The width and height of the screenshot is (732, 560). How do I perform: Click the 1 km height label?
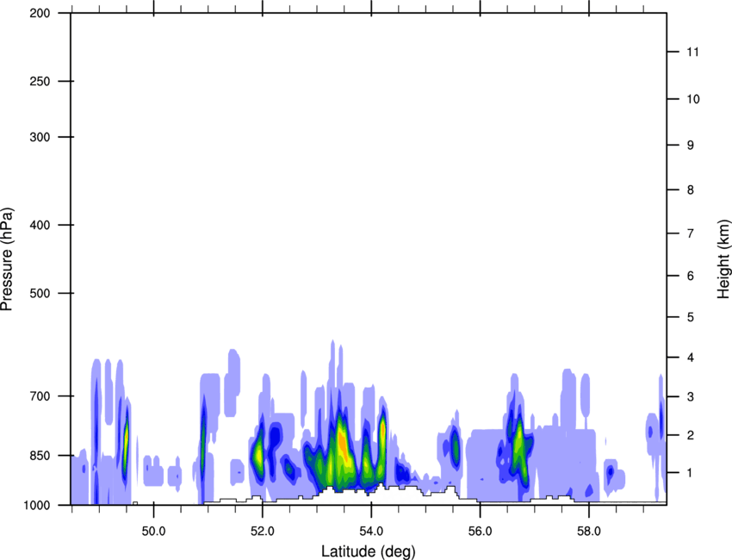point(691,473)
